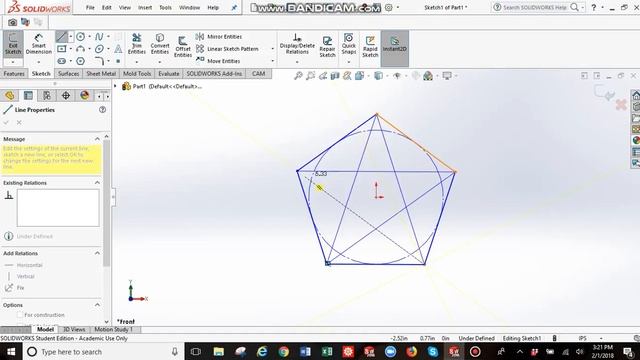Open the Quick Snaps dropdown arrow
The image size is (640, 360).
pyautogui.click(x=349, y=62)
